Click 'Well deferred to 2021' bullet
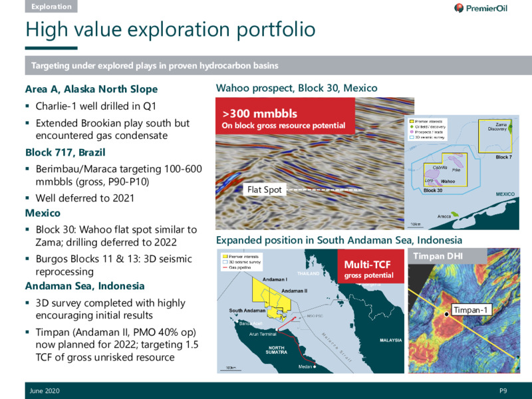532x399 pixels. click(85, 198)
